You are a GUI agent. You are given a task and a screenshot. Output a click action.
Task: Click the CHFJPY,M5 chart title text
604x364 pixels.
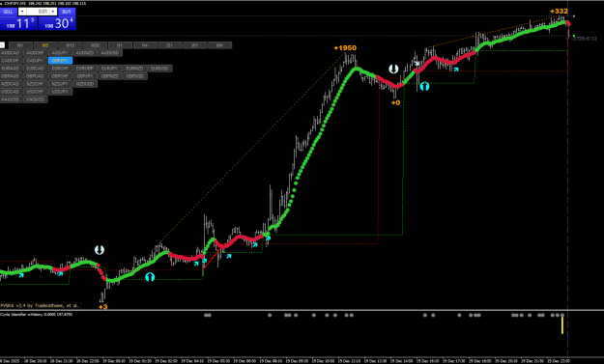[x=14, y=3]
